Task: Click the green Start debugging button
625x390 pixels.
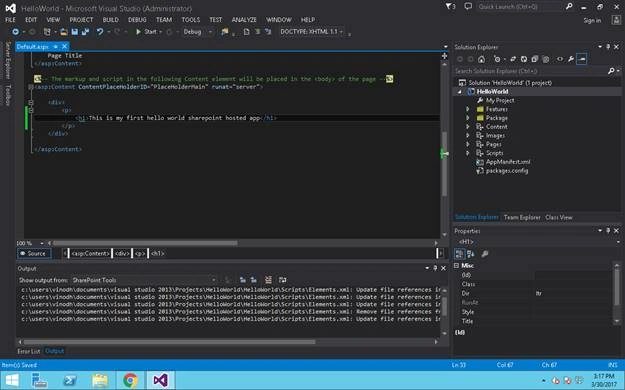Action: tap(146, 32)
